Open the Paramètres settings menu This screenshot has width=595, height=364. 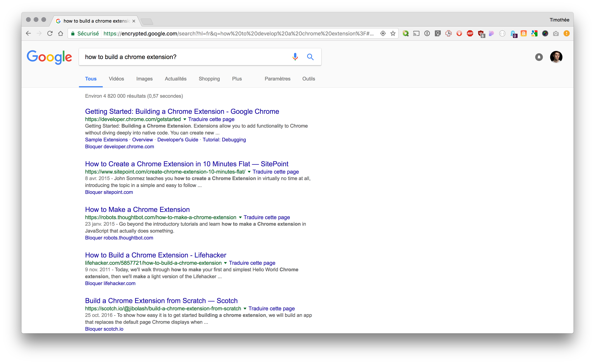click(277, 79)
